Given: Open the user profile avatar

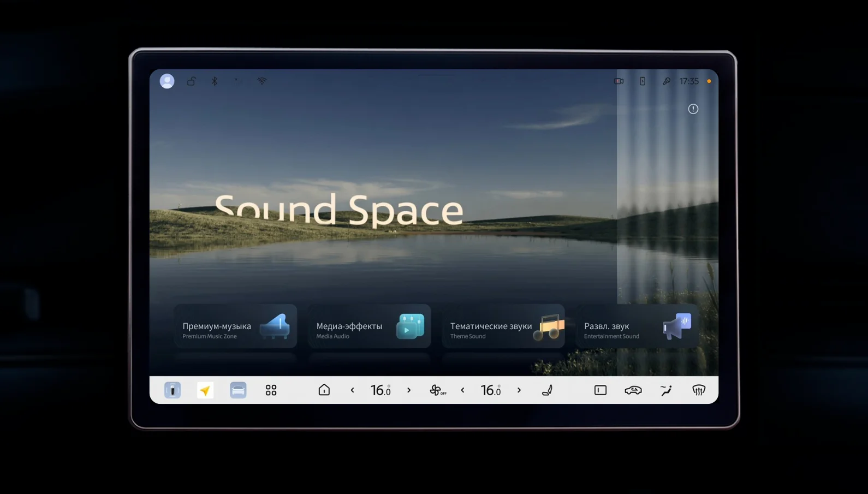Looking at the screenshot, I should pos(167,81).
